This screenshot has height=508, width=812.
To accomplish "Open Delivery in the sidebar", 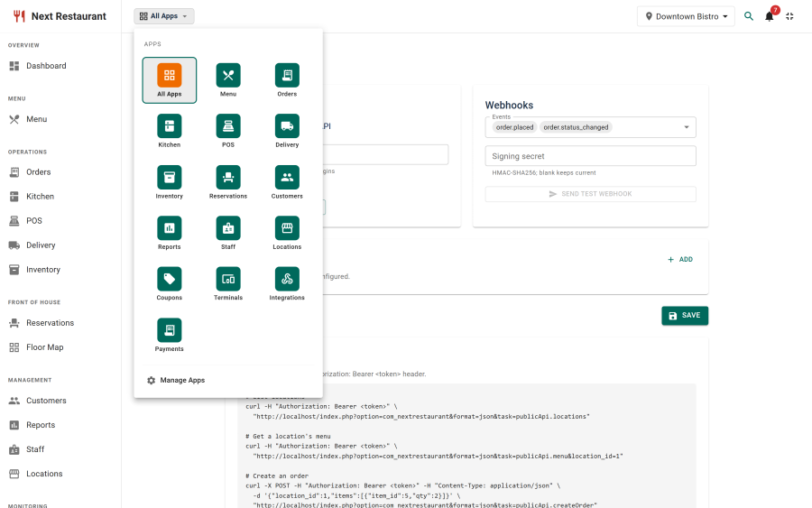I will pos(60,245).
